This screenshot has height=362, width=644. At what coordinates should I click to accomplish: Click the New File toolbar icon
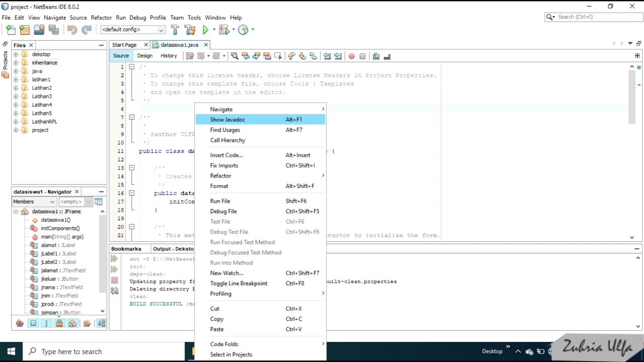point(11,30)
